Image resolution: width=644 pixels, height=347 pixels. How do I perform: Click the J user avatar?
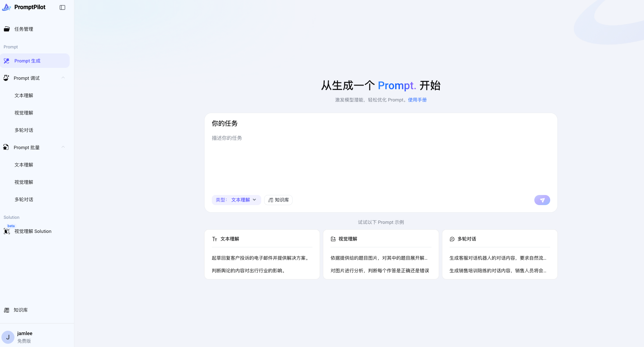click(8, 337)
